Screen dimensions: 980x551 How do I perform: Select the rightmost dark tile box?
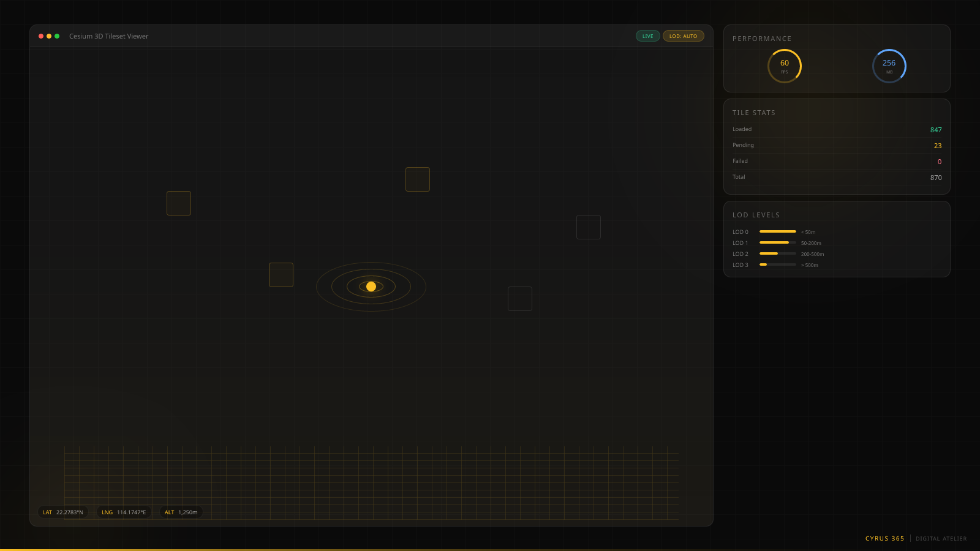point(589,227)
